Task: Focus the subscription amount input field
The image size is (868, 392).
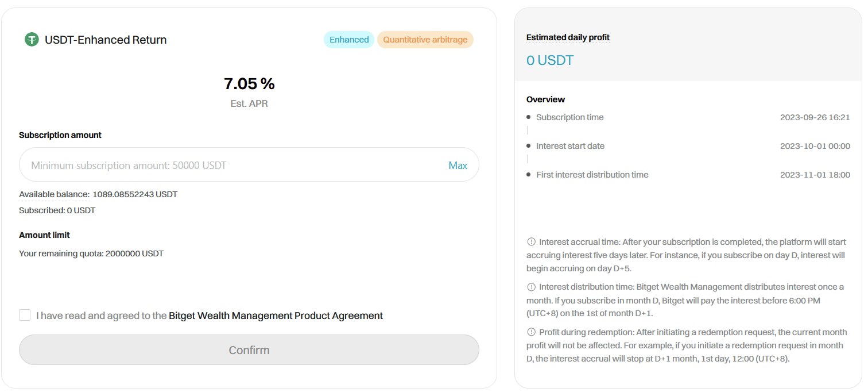Action: 249,165
